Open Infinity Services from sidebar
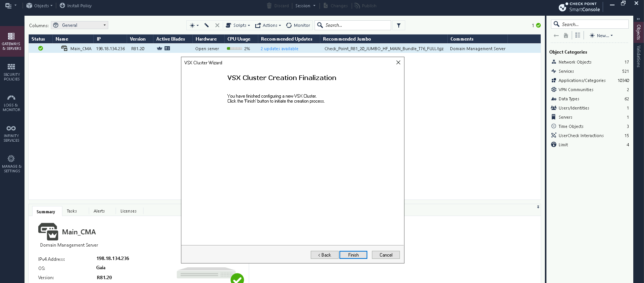This screenshot has width=644, height=283. click(11, 133)
